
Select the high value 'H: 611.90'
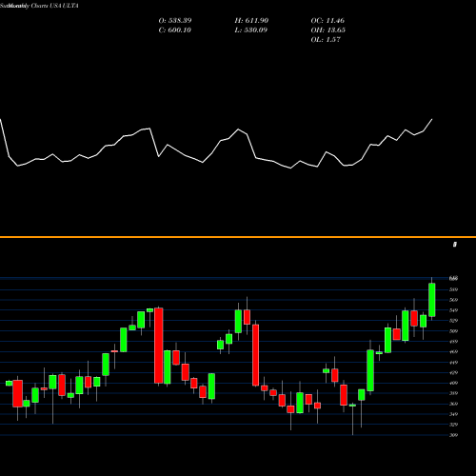point(251,21)
